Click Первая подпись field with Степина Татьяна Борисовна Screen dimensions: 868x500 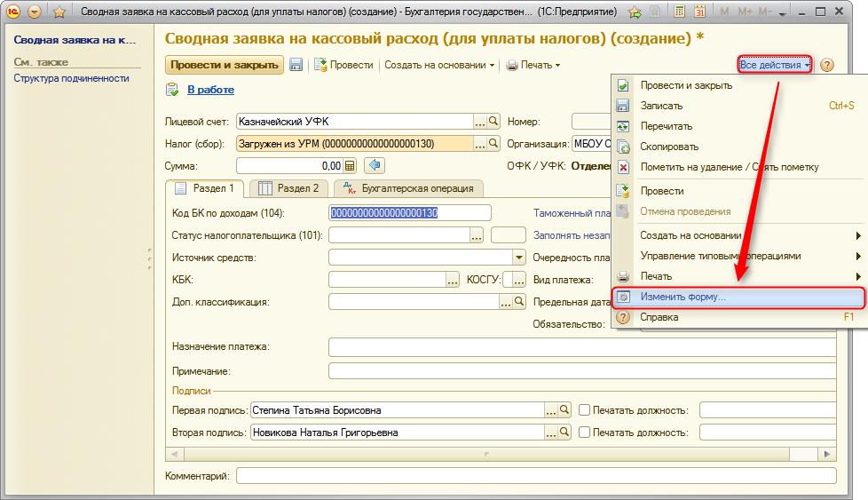pos(397,410)
